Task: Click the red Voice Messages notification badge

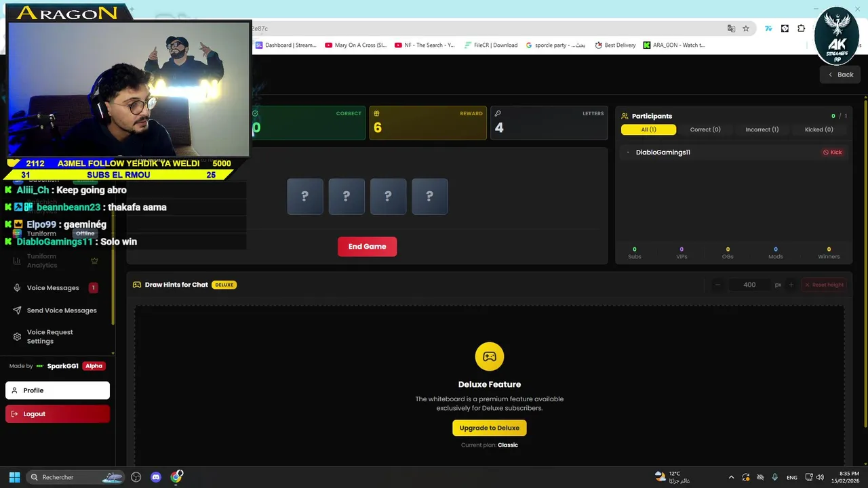Action: coord(93,288)
